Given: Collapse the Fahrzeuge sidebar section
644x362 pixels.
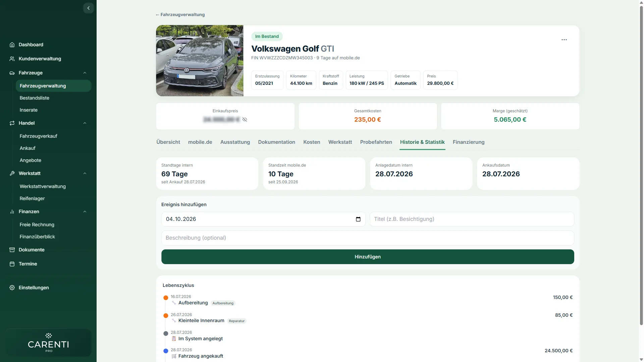Looking at the screenshot, I should [85, 73].
